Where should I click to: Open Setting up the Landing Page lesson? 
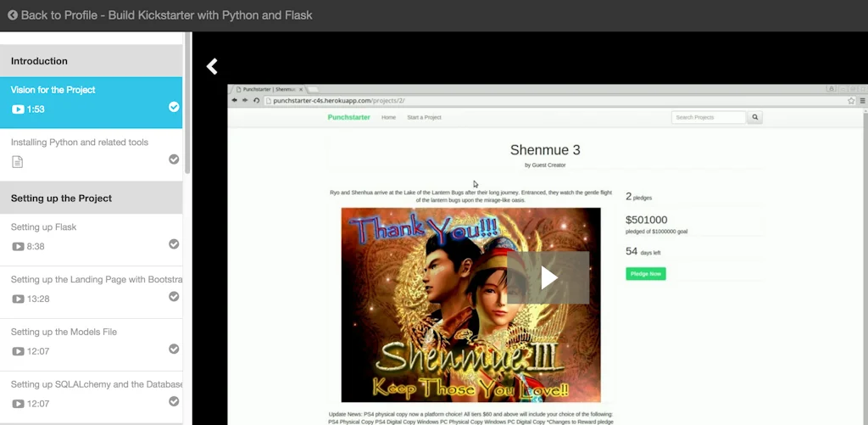pyautogui.click(x=92, y=292)
